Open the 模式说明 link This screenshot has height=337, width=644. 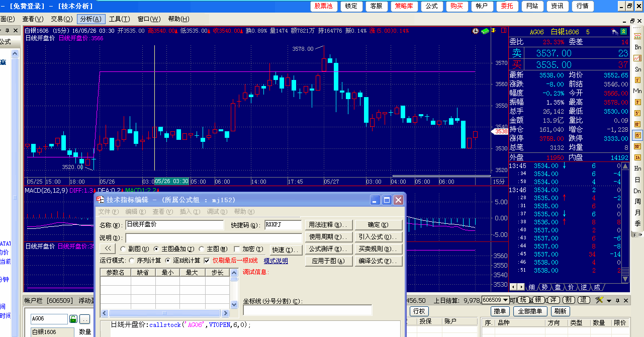276,261
